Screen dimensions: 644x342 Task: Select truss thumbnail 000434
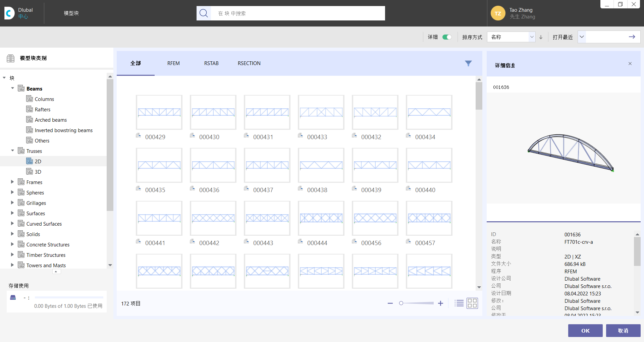(429, 112)
